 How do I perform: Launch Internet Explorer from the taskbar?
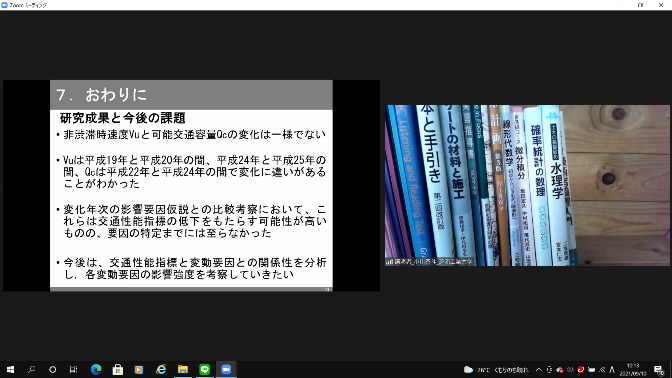[x=161, y=369]
